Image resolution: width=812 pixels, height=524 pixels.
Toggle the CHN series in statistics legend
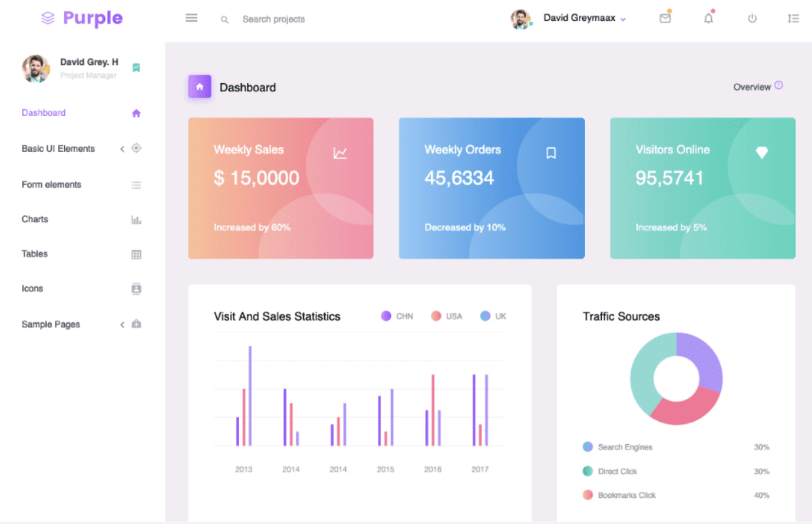[x=397, y=316]
